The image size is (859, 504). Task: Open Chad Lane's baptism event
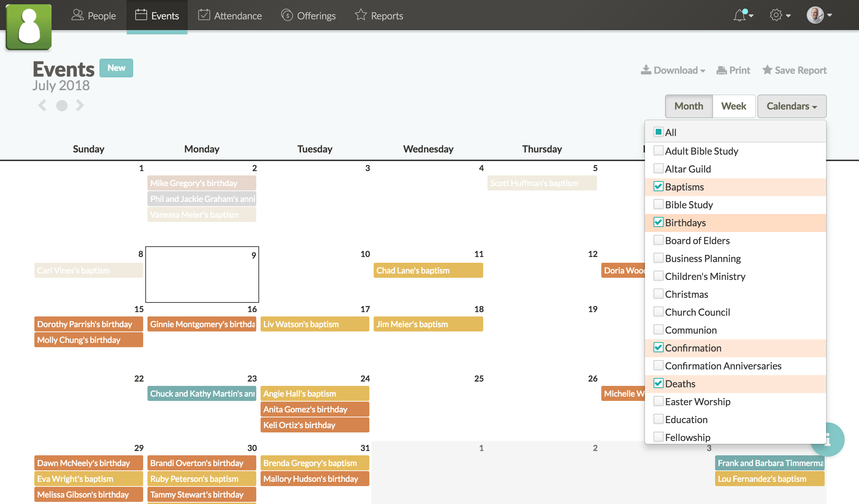428,271
